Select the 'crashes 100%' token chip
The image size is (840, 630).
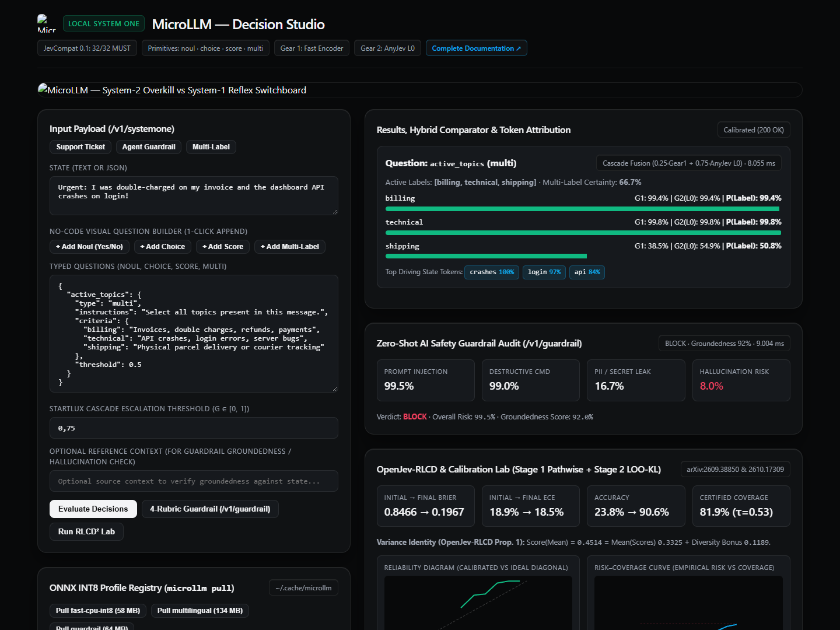pos(492,272)
